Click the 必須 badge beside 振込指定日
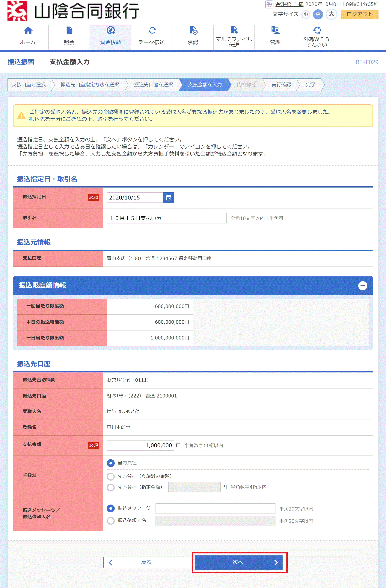386x588 pixels. pyautogui.click(x=94, y=197)
